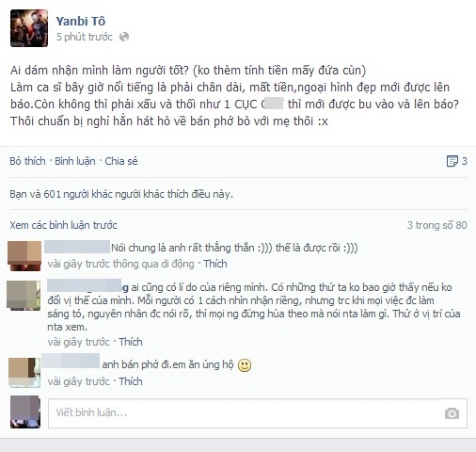Screen dimensions: 476x452
Task: Click the Bình luận link
Action: coord(75,161)
